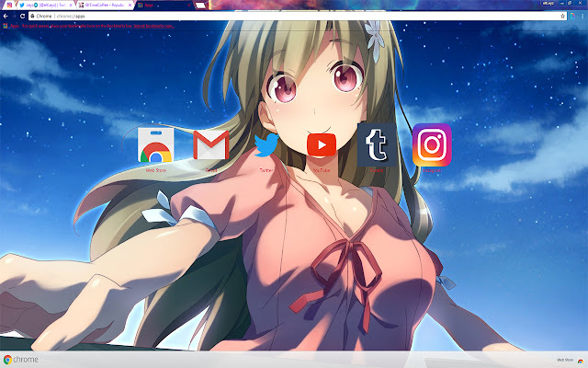The image size is (588, 368).
Task: Open a new tab
Action: click(201, 6)
